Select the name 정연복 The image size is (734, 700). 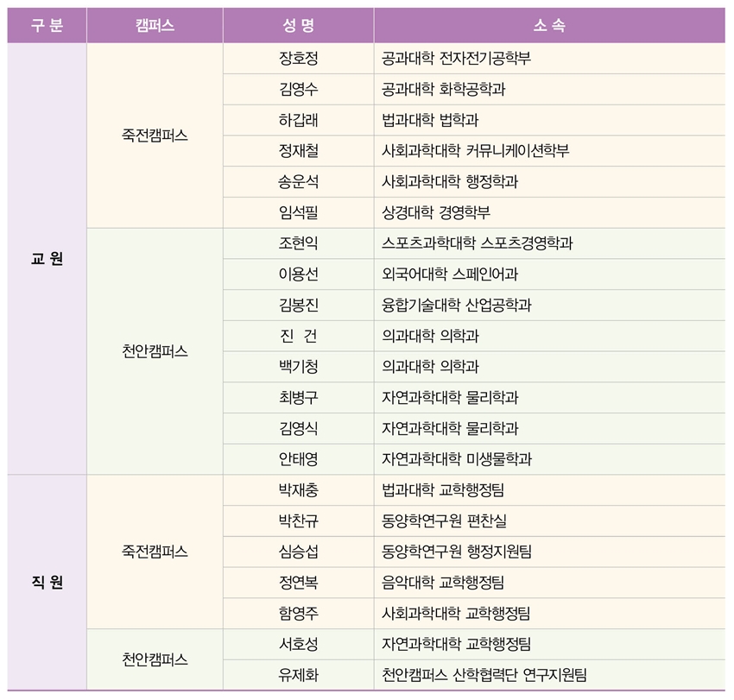click(x=299, y=583)
